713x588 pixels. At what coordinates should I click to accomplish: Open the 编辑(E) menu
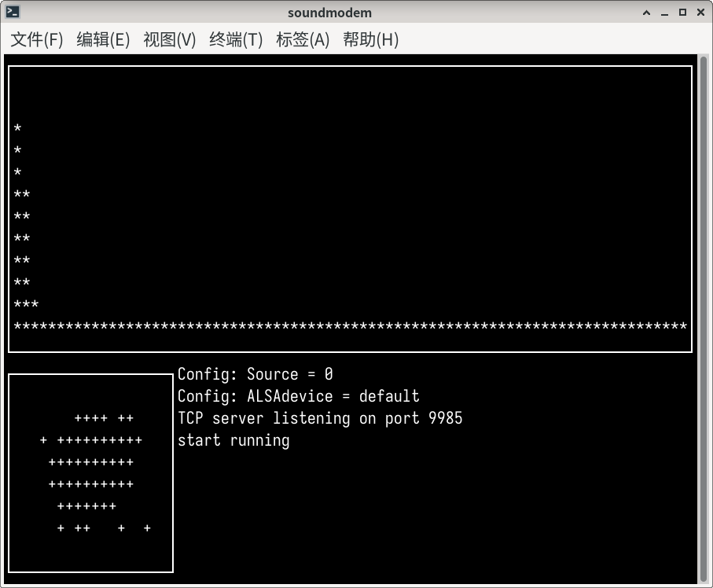[x=103, y=39]
